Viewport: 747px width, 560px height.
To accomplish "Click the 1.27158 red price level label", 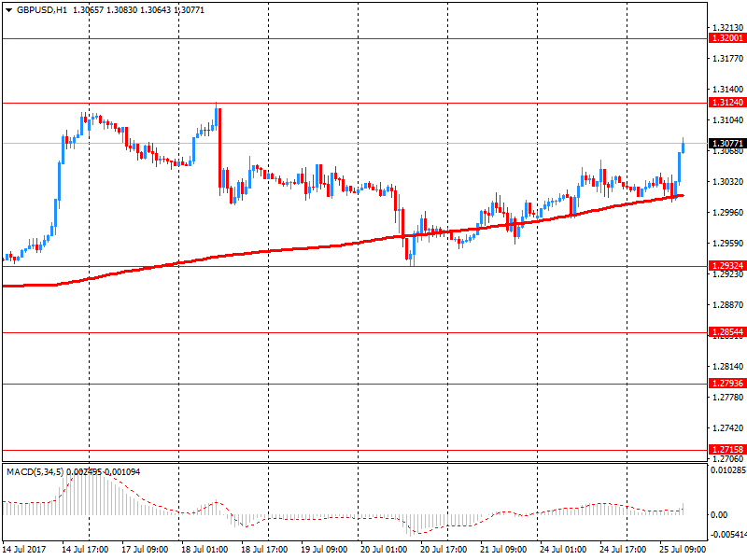I will click(x=727, y=450).
